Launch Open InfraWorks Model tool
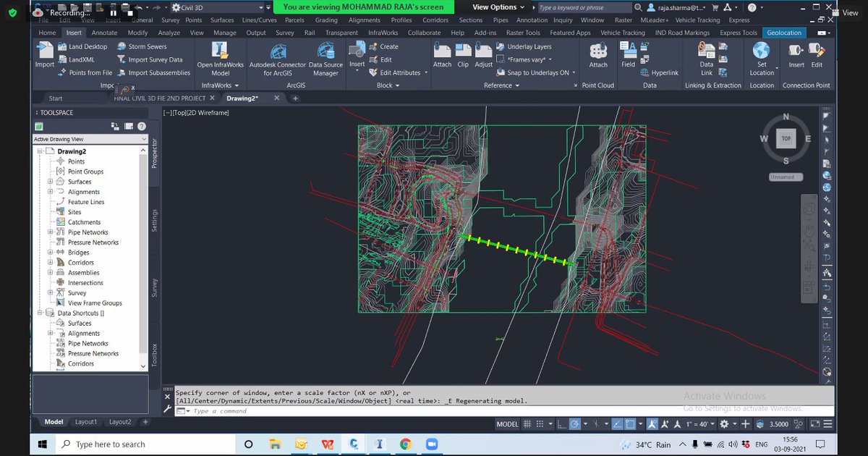 (221, 62)
